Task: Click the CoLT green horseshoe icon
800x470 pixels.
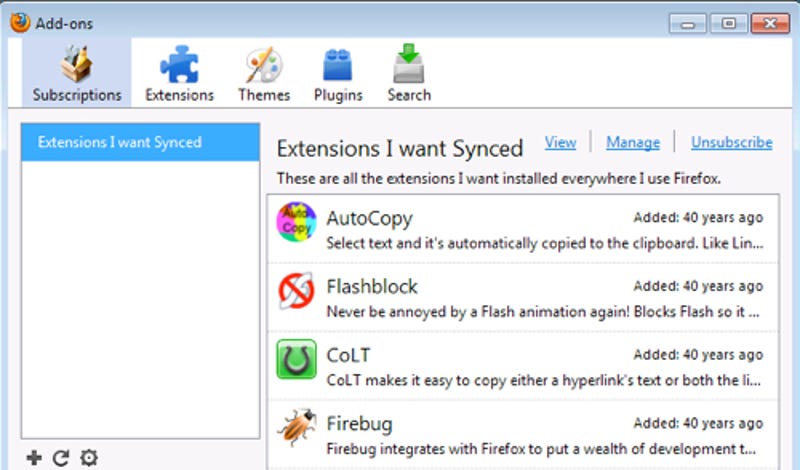Action: point(296,359)
